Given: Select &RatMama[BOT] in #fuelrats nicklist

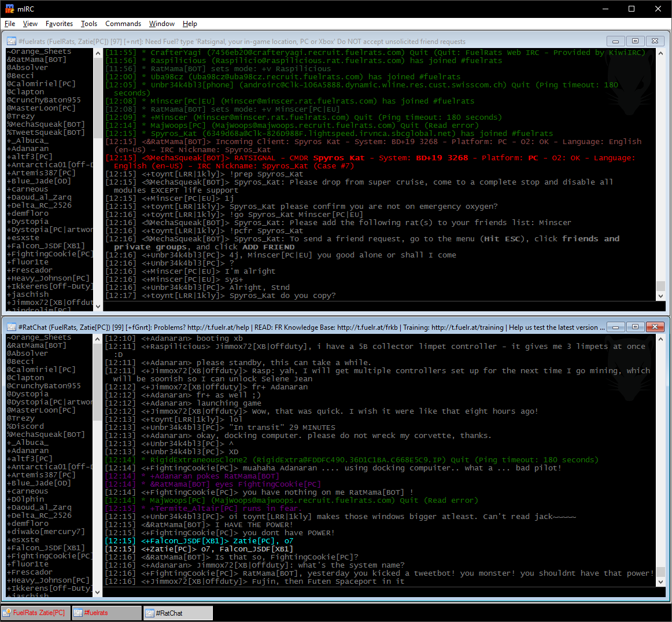Looking at the screenshot, I should [36, 60].
